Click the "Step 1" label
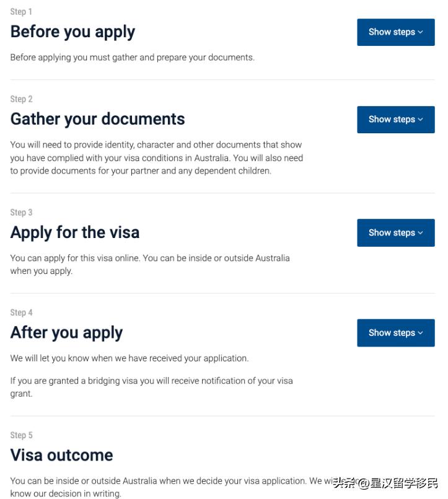The image size is (448, 499). tap(21, 12)
